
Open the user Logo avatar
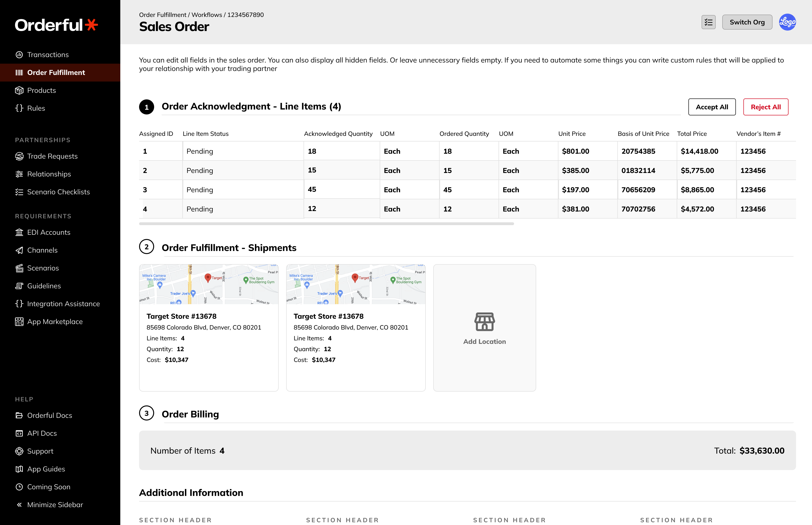coord(788,22)
